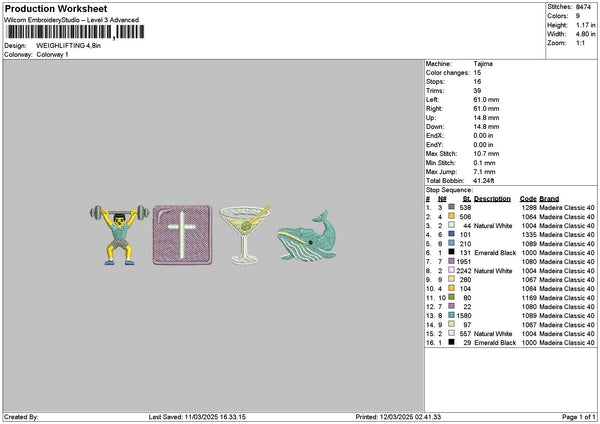The width and height of the screenshot is (600, 424).
Task: Click the martini glass embroidery design
Action: tap(245, 235)
